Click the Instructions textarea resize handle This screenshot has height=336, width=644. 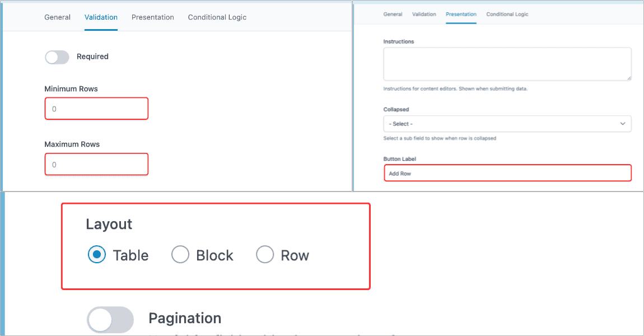629,78
